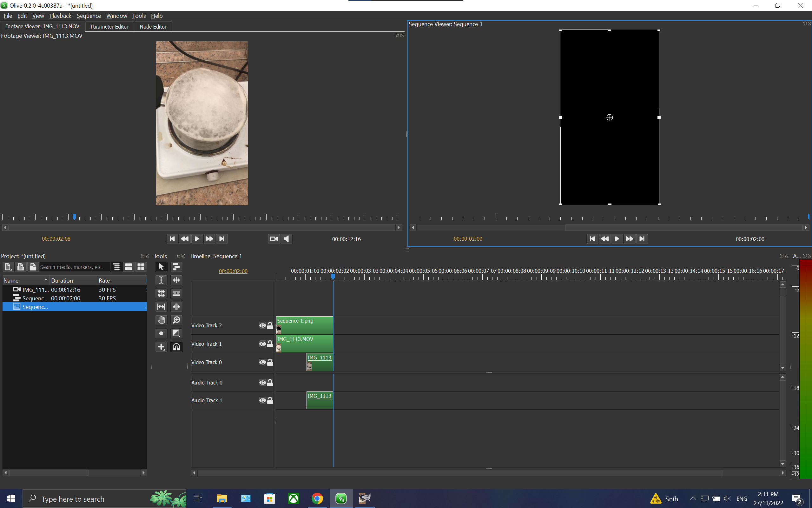Image resolution: width=812 pixels, height=508 pixels.
Task: Select the Edit I-beam tool
Action: coord(161,280)
